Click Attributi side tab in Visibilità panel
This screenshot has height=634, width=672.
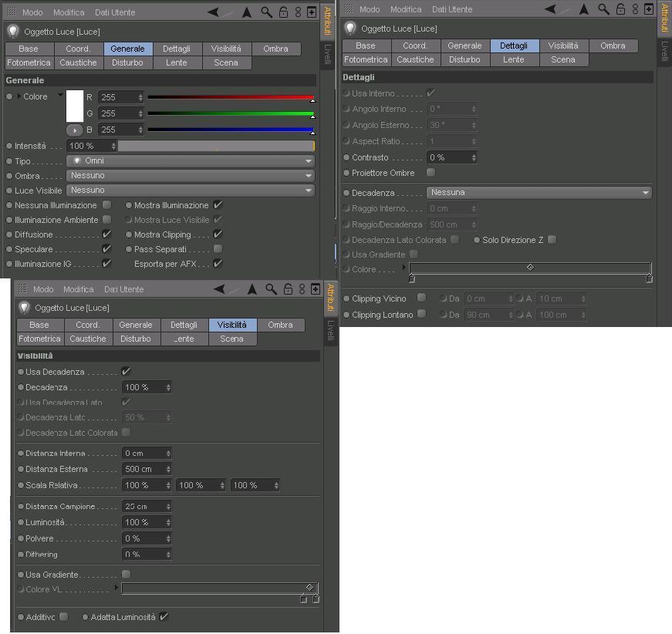pyautogui.click(x=330, y=298)
